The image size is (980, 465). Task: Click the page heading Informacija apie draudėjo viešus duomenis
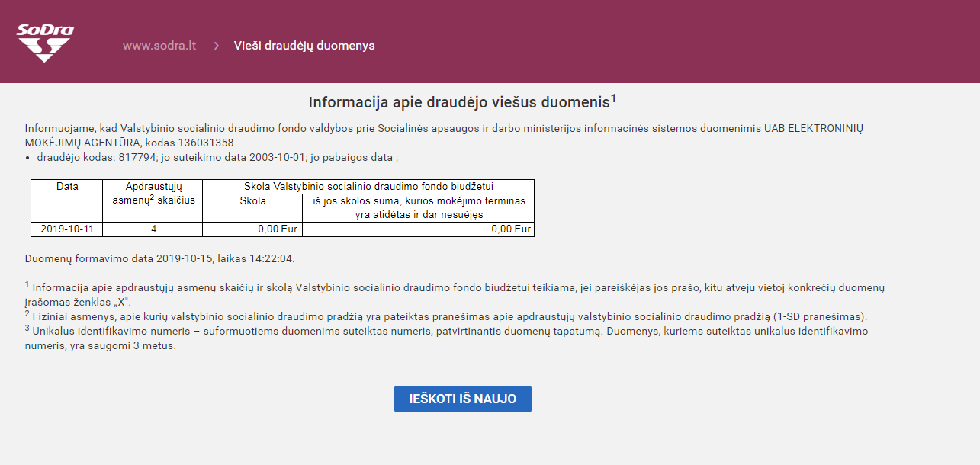[x=459, y=103]
